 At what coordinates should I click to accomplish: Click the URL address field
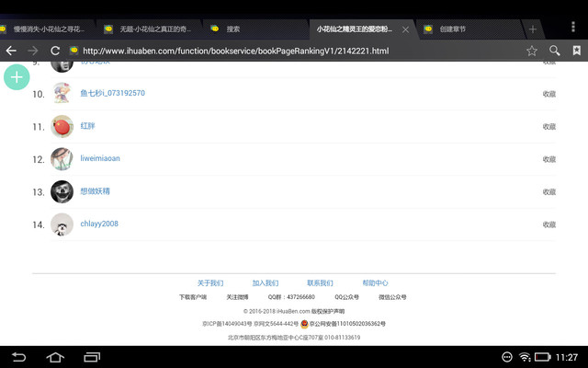(294, 51)
